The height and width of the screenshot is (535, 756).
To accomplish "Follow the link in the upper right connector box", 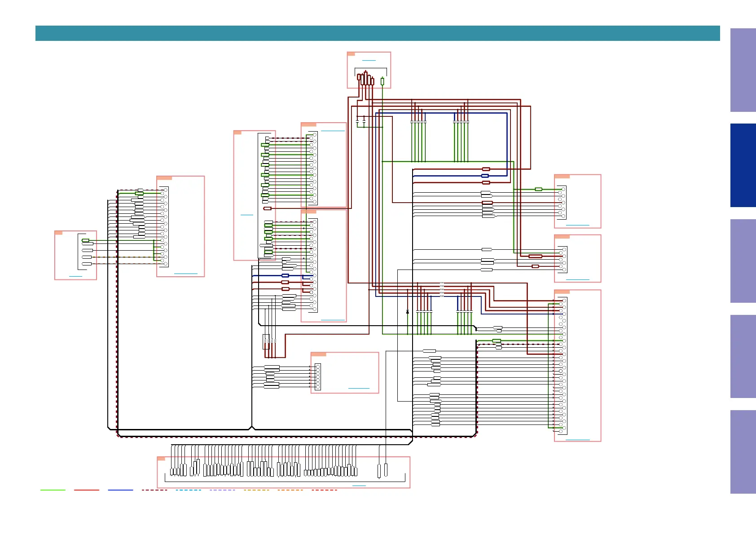I will [x=577, y=225].
